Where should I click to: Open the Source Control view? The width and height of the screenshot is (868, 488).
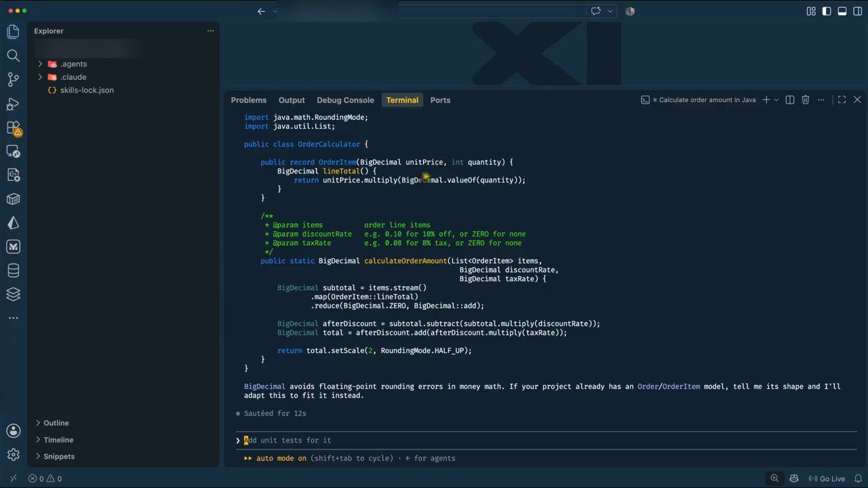tap(13, 79)
